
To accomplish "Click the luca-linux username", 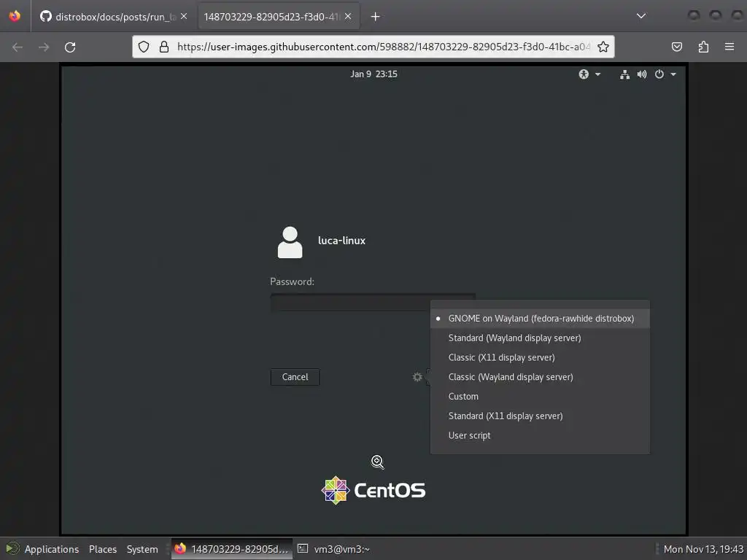I will pos(341,241).
